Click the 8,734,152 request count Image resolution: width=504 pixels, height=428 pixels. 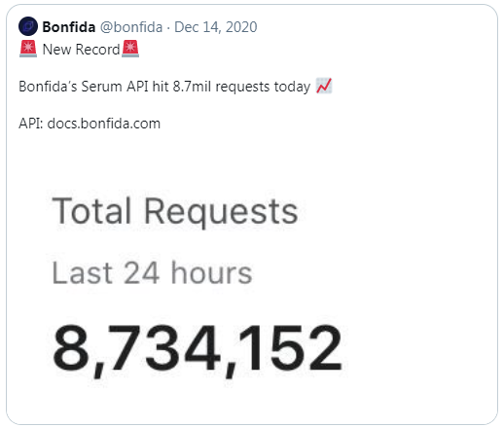click(198, 348)
